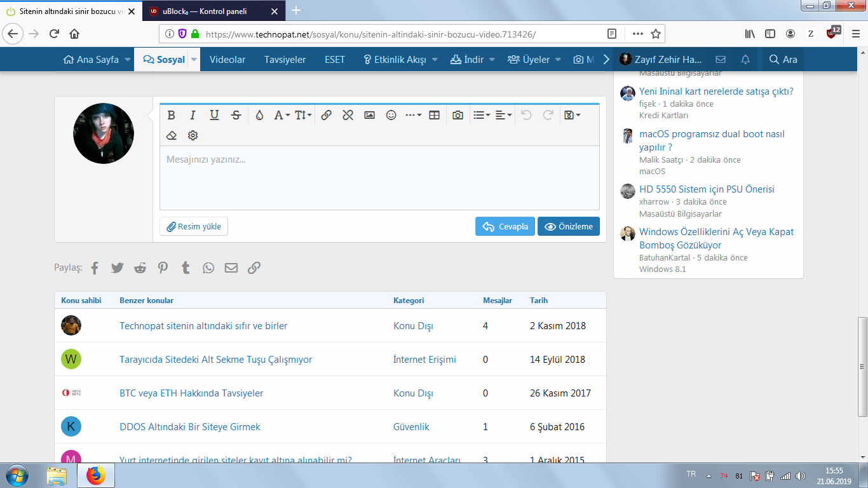This screenshot has width=868, height=488.
Task: Click the message field 'Mesajınızı yazınız...'
Action: pyautogui.click(x=379, y=178)
